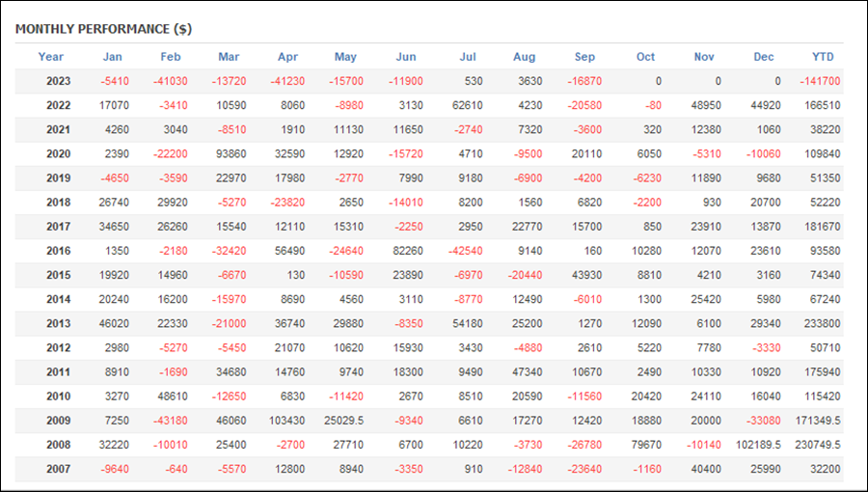Click 2011 August value 47340
The image size is (868, 492).
point(527,372)
